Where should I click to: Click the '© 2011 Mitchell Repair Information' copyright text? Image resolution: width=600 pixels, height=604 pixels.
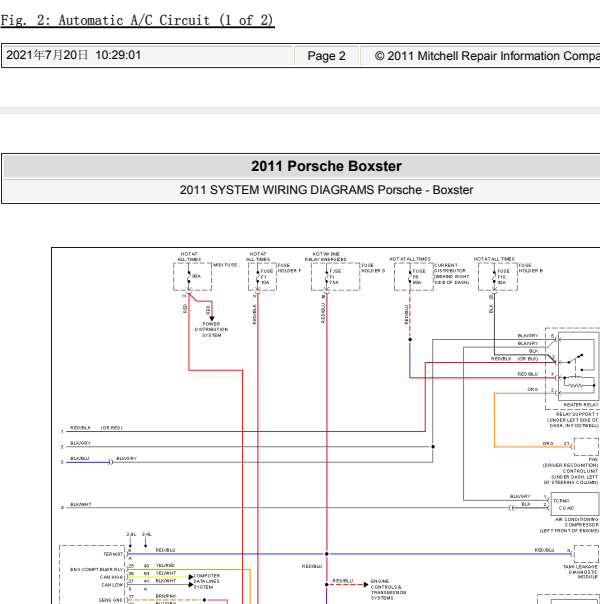[x=487, y=56]
